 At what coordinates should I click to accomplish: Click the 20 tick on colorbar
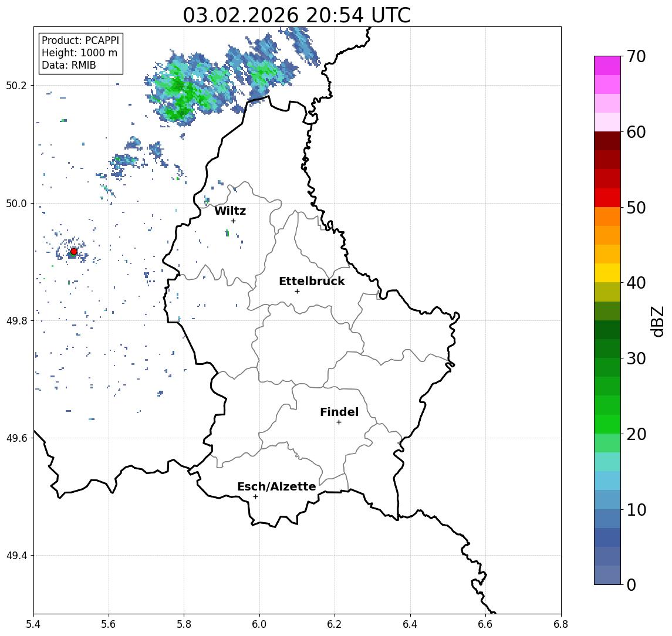pyautogui.click(x=636, y=434)
